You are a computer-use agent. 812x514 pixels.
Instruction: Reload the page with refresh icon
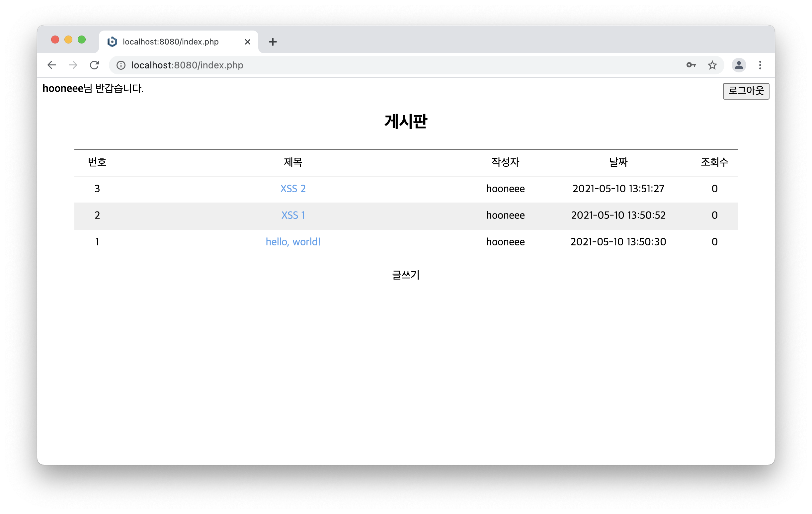click(94, 65)
